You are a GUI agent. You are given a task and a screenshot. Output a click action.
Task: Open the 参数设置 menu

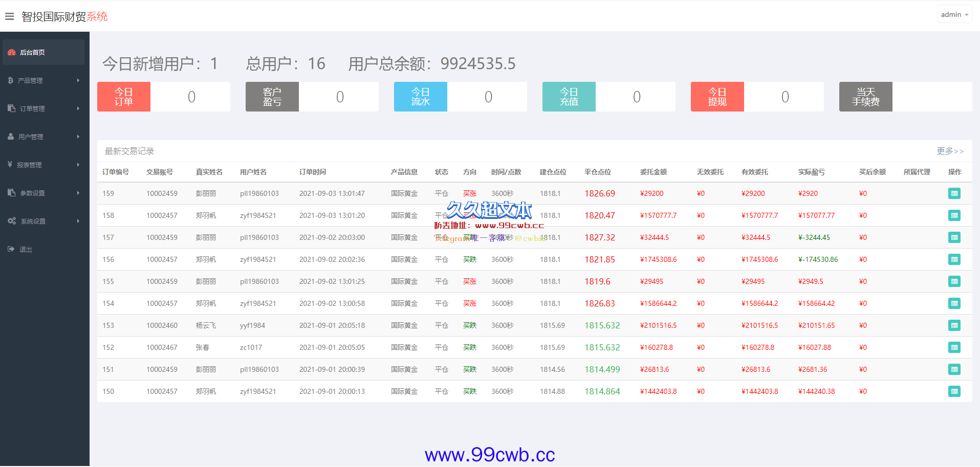point(45,193)
